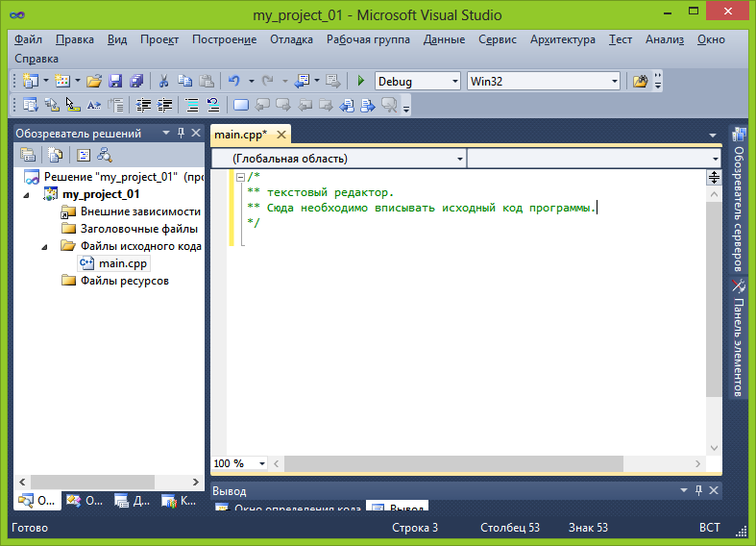Open the К... class view bottom tab
756x546 pixels.
click(179, 501)
